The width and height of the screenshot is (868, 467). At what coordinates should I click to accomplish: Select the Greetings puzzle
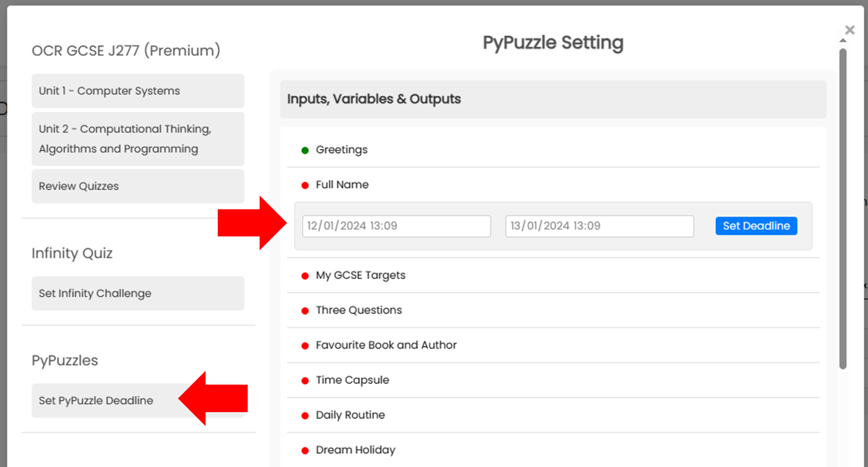[341, 150]
